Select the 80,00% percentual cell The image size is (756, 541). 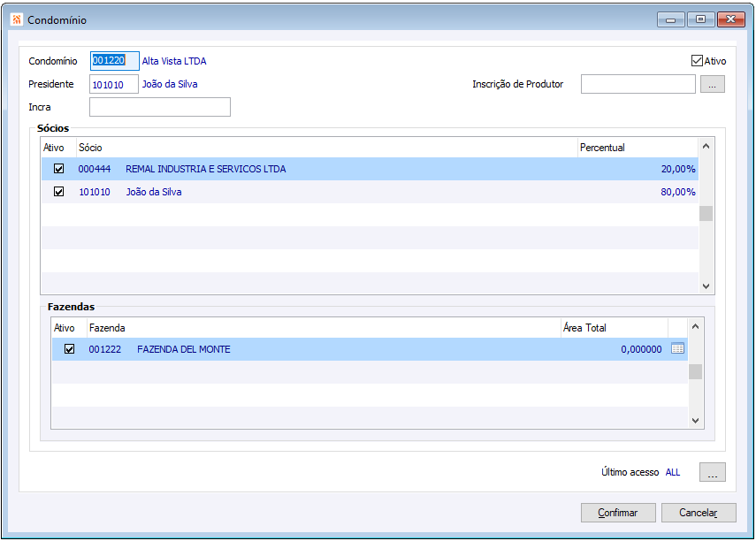pos(678,192)
